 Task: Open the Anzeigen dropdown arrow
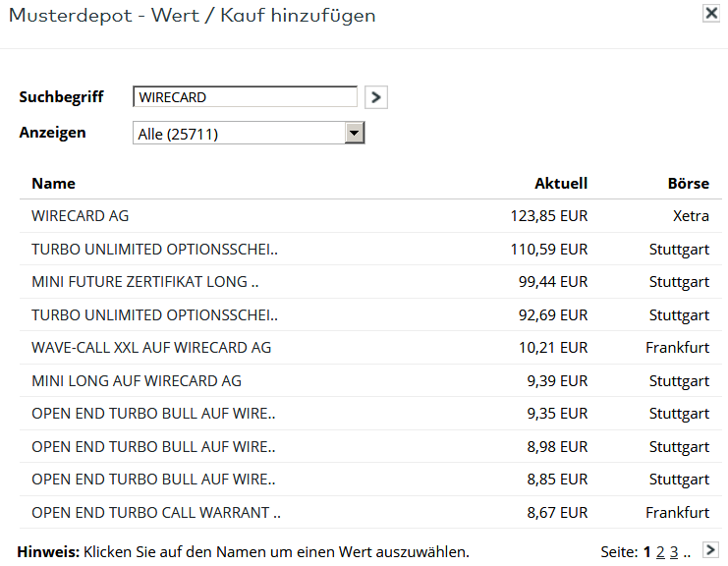coord(355,134)
